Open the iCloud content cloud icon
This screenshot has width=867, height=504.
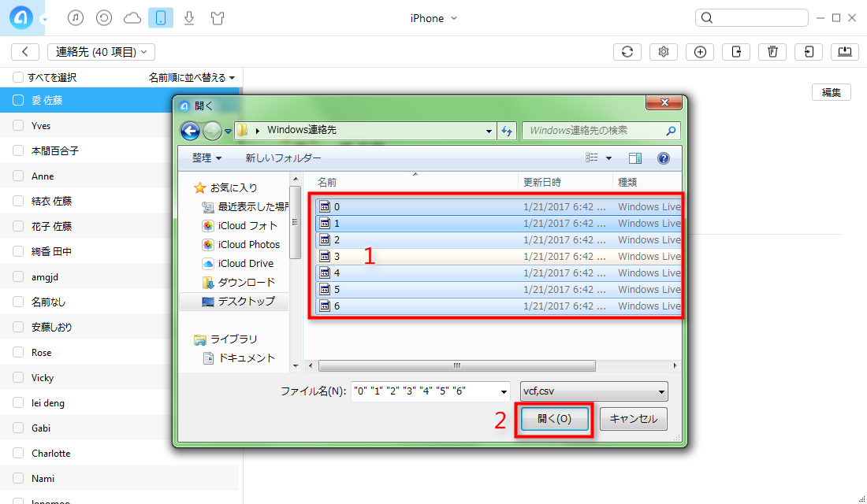[132, 18]
